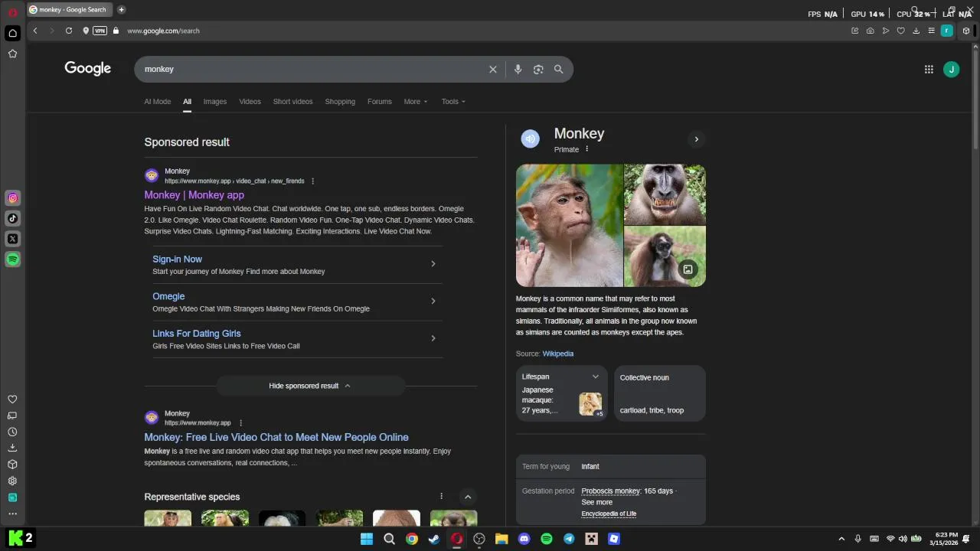The image size is (980, 551).
Task: Open File Explorer from the taskbar
Action: point(501,539)
